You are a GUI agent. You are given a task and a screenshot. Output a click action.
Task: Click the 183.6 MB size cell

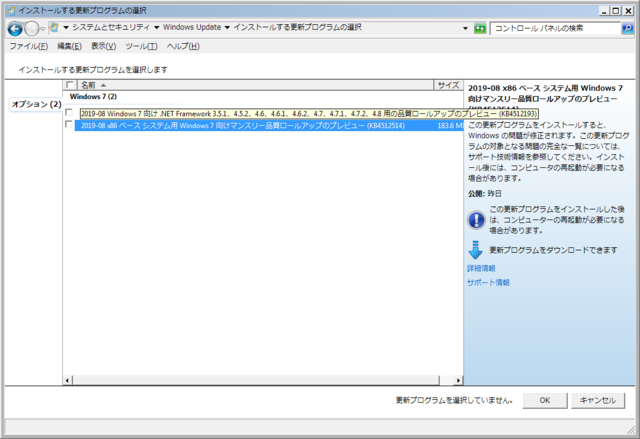(450, 126)
